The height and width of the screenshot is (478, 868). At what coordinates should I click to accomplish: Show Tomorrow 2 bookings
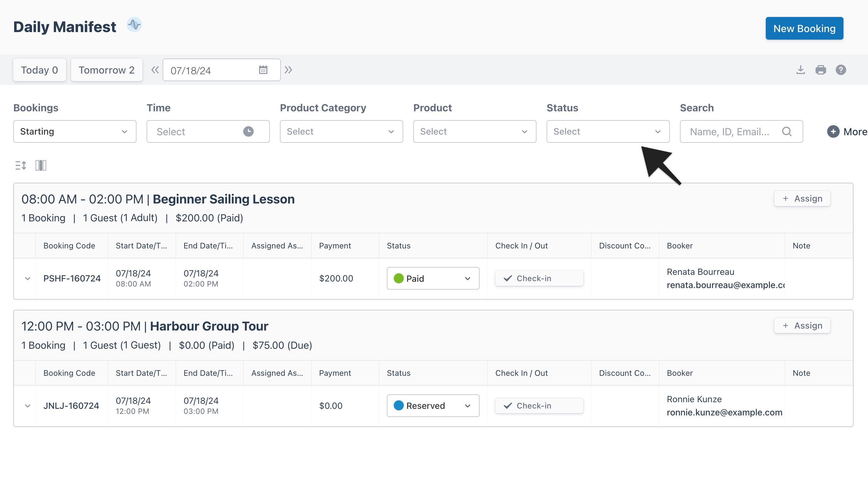point(107,70)
